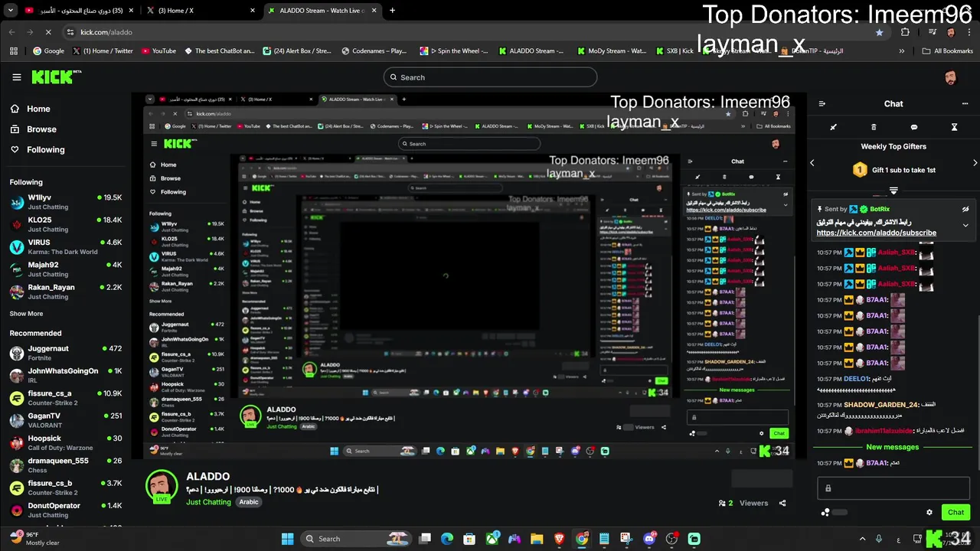980x551 pixels.
Task: Open the Google apps grid icon
Action: (14, 51)
